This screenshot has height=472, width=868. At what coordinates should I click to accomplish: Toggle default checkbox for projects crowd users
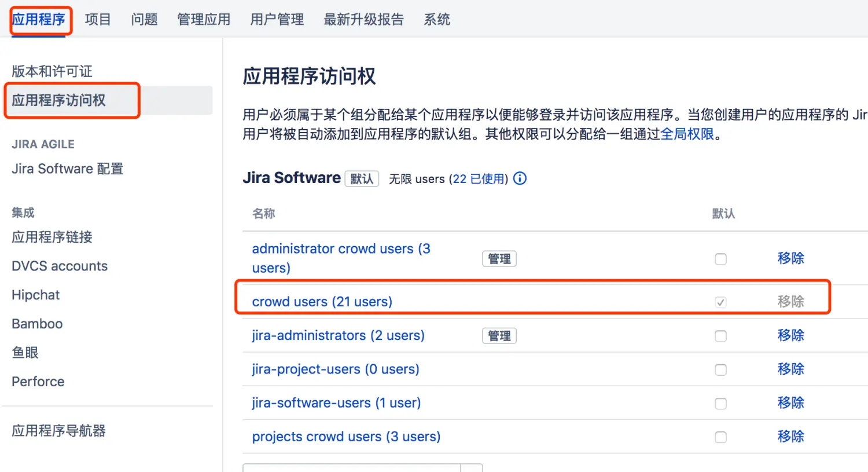click(720, 437)
